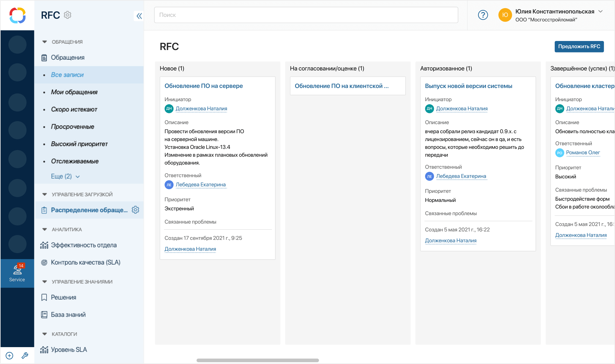Click На согласовании/оценке (1) header

pyautogui.click(x=327, y=68)
